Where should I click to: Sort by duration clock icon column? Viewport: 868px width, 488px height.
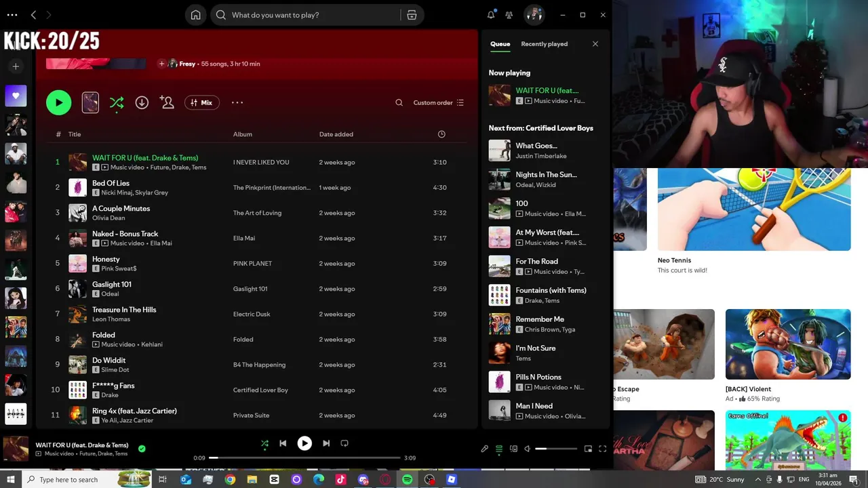pos(441,134)
